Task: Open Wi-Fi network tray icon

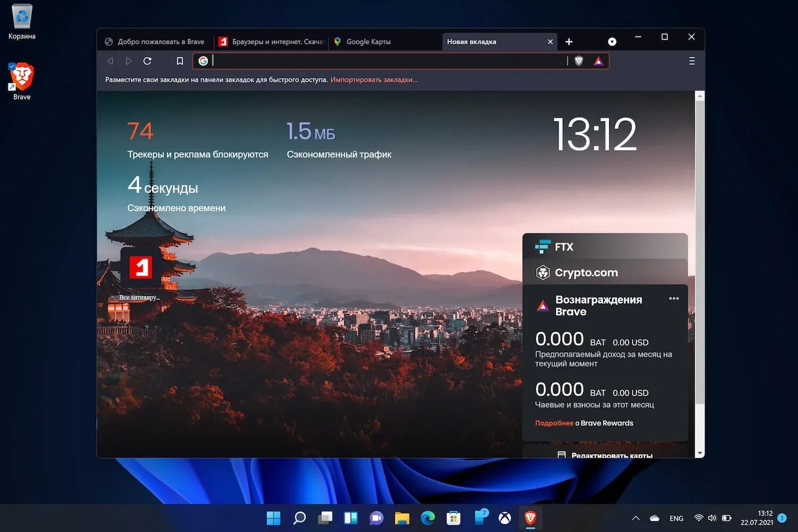Action: 699,518
